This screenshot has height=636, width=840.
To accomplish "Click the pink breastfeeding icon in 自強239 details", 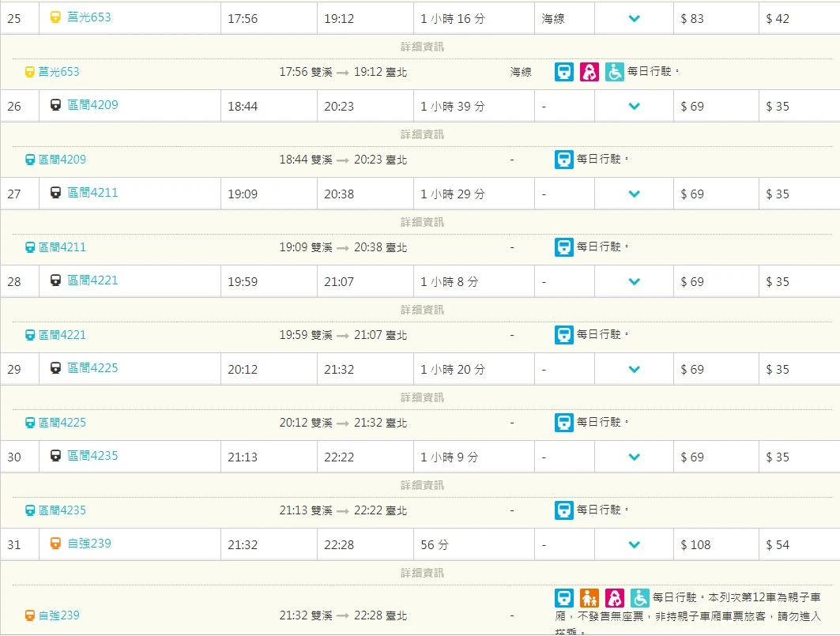I will coord(615,598).
